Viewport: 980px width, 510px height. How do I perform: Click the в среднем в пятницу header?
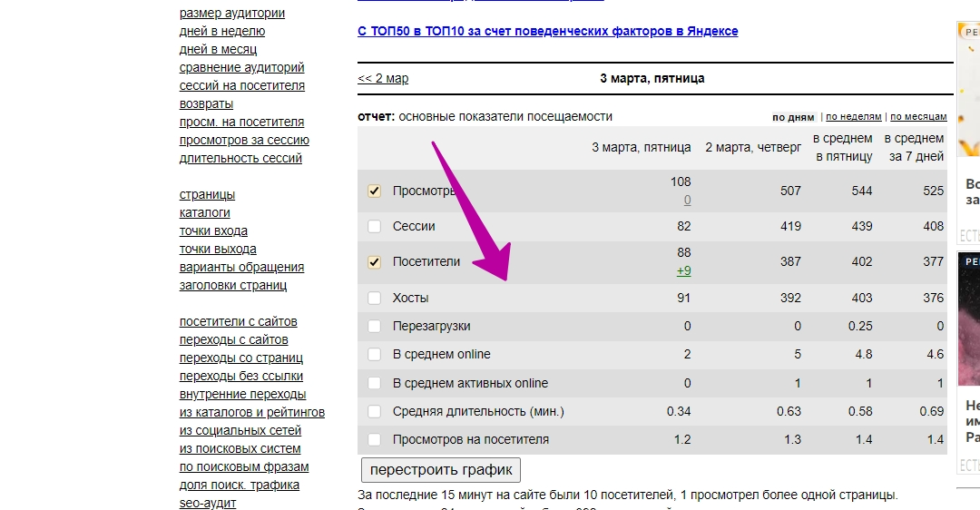click(x=842, y=148)
